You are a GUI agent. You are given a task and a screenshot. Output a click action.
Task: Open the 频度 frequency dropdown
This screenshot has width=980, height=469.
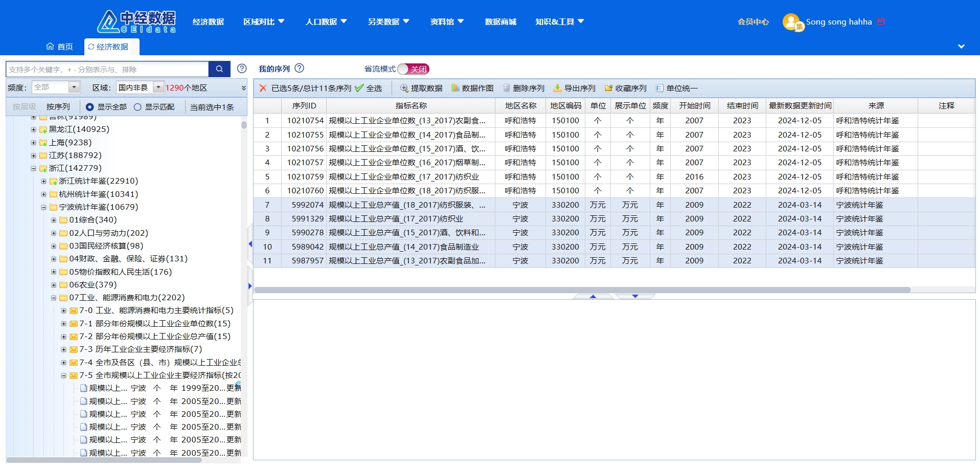pos(74,87)
